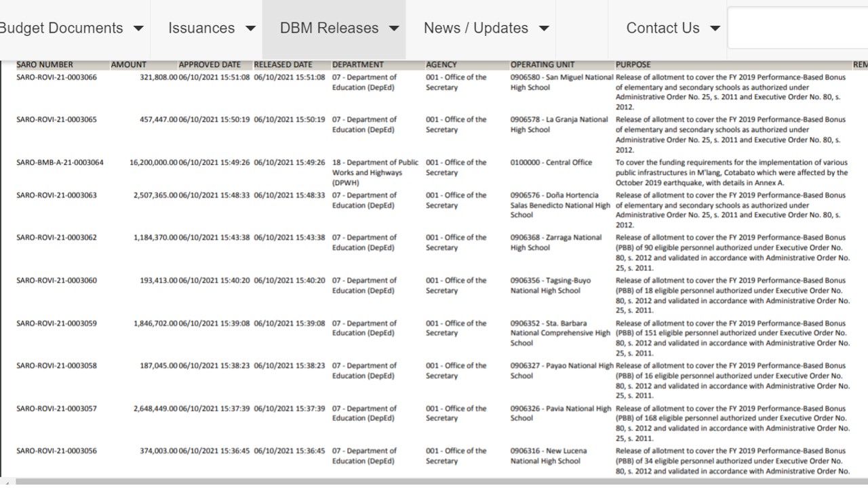Click the RELEASED DATE column header

point(283,65)
